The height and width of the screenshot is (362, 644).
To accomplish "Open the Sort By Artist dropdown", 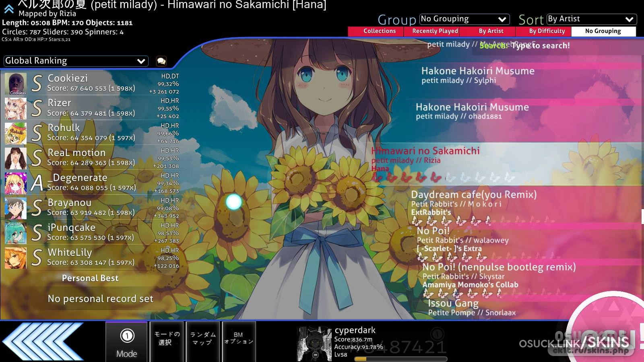I will click(591, 19).
